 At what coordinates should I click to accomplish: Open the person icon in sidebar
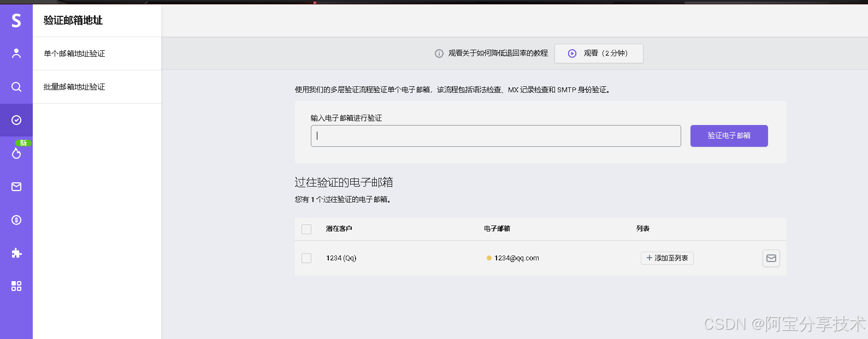click(16, 53)
